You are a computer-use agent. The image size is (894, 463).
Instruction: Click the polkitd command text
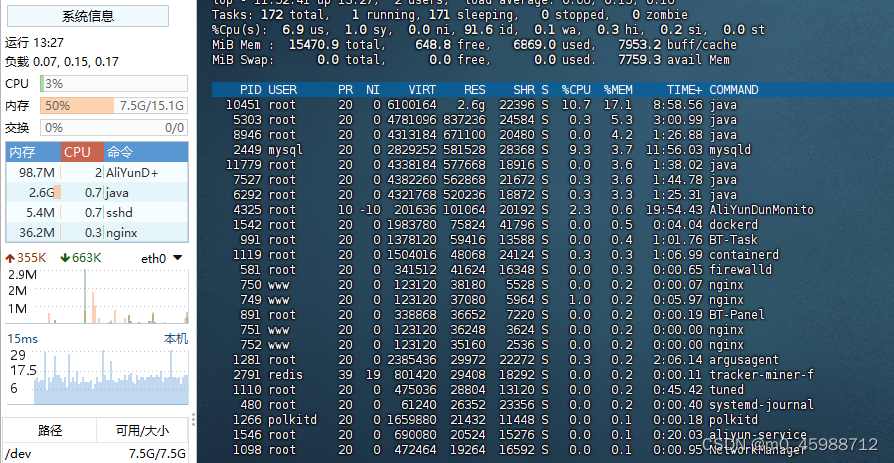(734, 420)
